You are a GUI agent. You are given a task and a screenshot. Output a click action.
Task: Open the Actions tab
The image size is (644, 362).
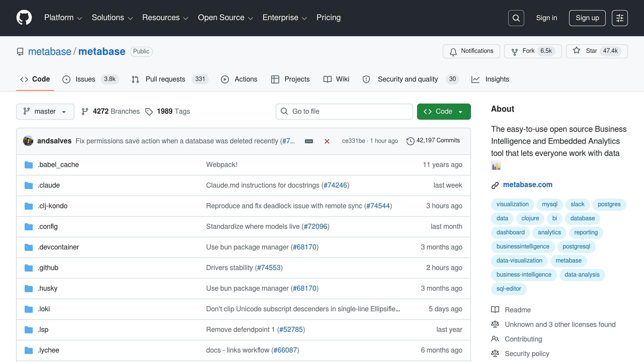point(239,79)
